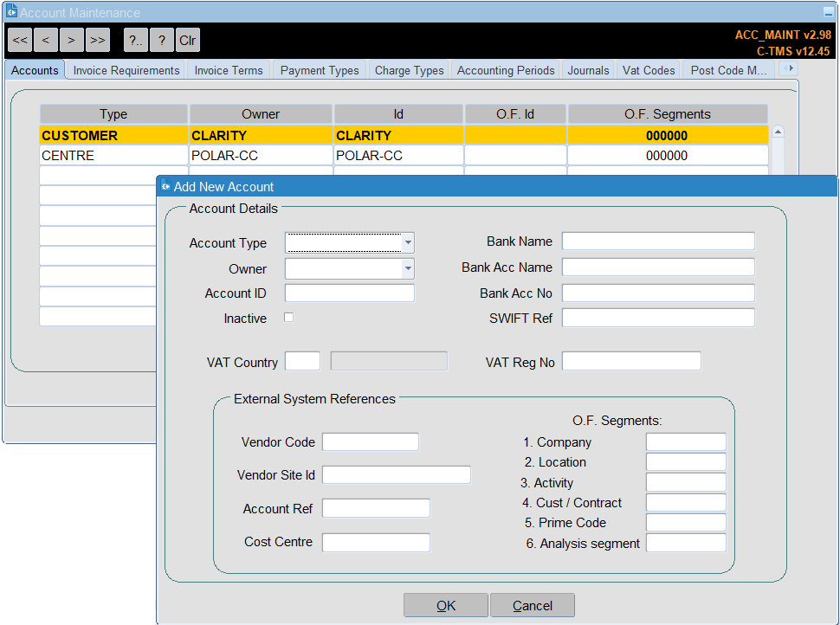Click the CLARITY Id cell
The width and height of the screenshot is (840, 625).
click(x=398, y=136)
